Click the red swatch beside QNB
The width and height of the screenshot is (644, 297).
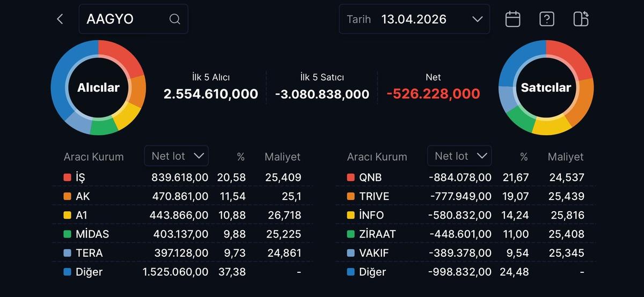point(350,177)
